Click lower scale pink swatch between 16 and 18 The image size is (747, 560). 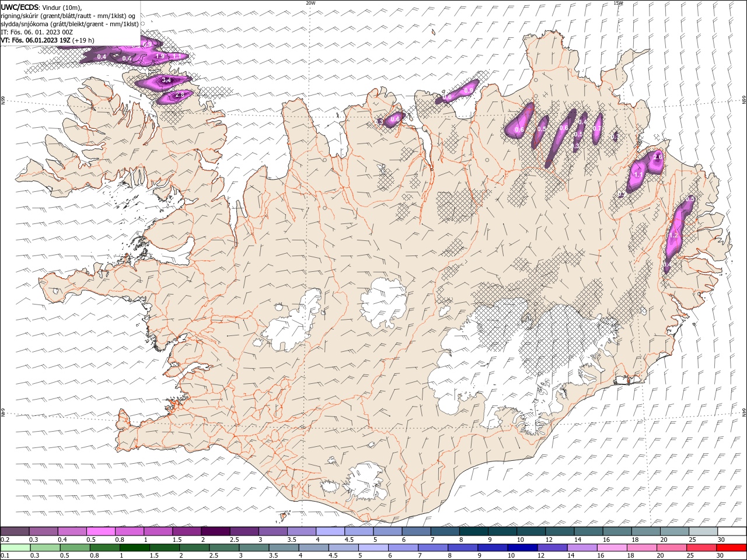(x=612, y=548)
